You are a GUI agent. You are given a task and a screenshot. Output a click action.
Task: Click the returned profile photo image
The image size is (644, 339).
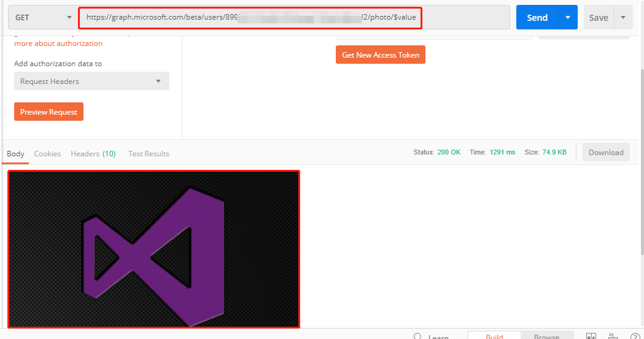(x=154, y=249)
